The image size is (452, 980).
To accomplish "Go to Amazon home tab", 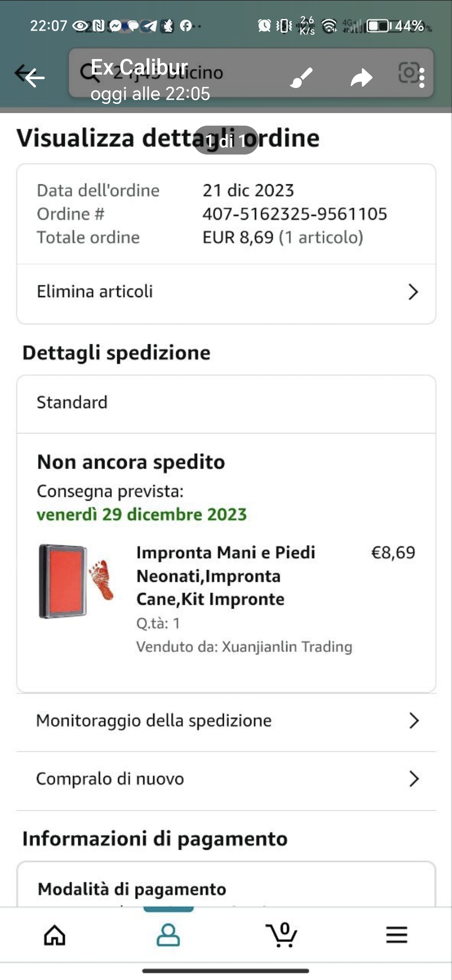I will (55, 935).
